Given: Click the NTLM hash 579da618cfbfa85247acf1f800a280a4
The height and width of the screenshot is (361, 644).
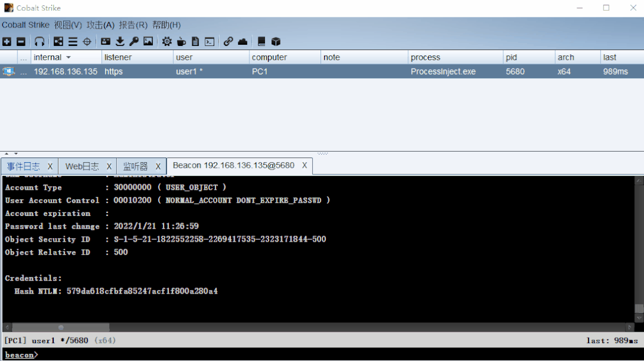Looking at the screenshot, I should click(x=142, y=291).
